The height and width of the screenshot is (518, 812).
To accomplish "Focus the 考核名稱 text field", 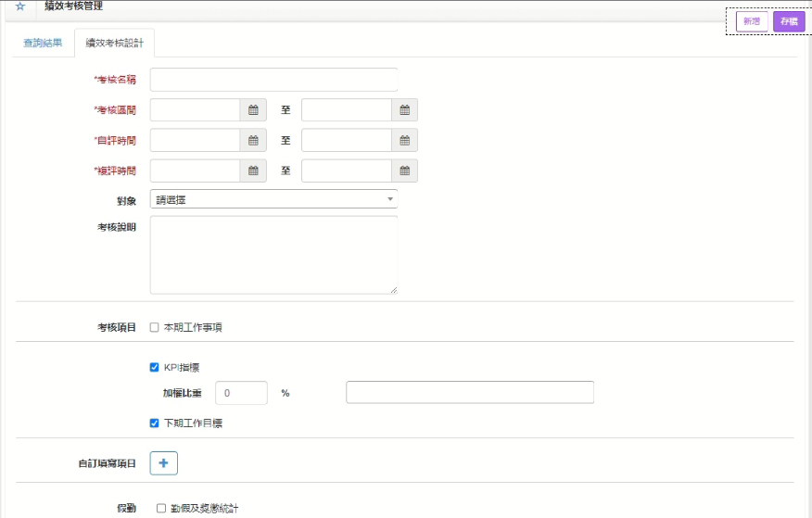I will click(273, 80).
